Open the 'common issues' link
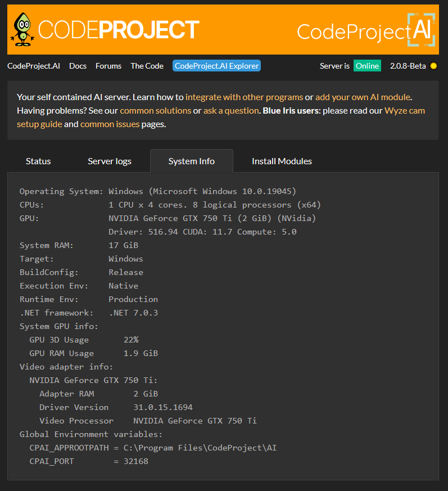The width and height of the screenshot is (448, 491). [110, 124]
